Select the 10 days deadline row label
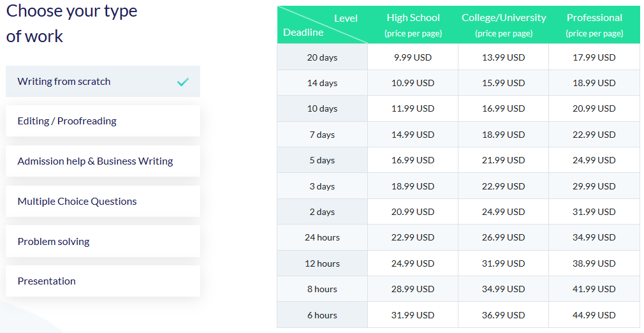This screenshot has width=644, height=333. point(323,108)
